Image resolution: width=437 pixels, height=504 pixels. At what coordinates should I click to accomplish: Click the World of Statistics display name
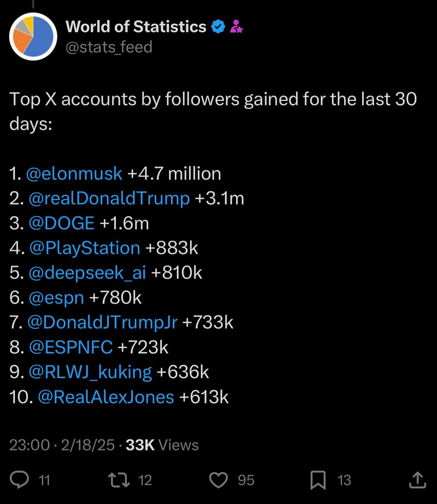136,27
